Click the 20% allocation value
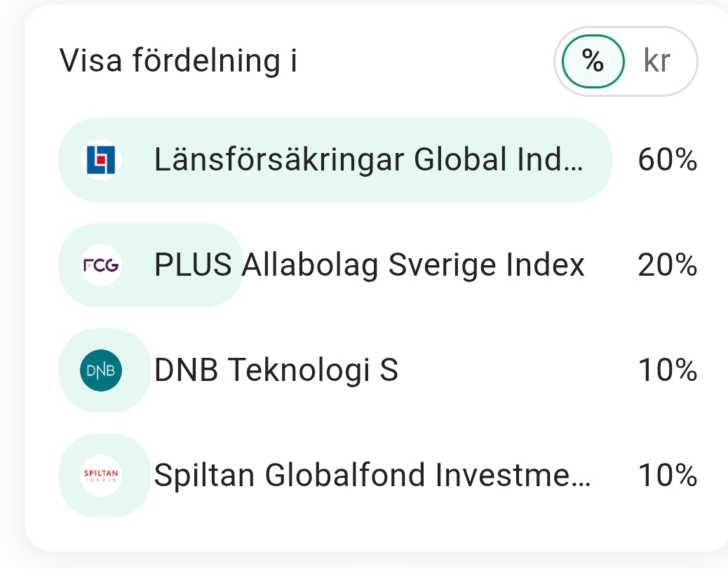The image size is (728, 569). pos(667,265)
